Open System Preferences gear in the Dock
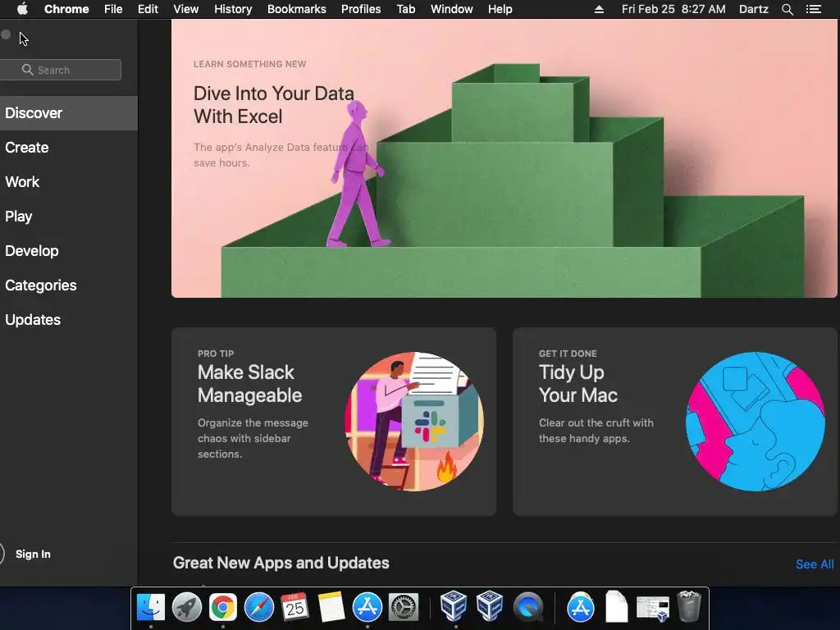840x630 pixels. click(x=403, y=607)
